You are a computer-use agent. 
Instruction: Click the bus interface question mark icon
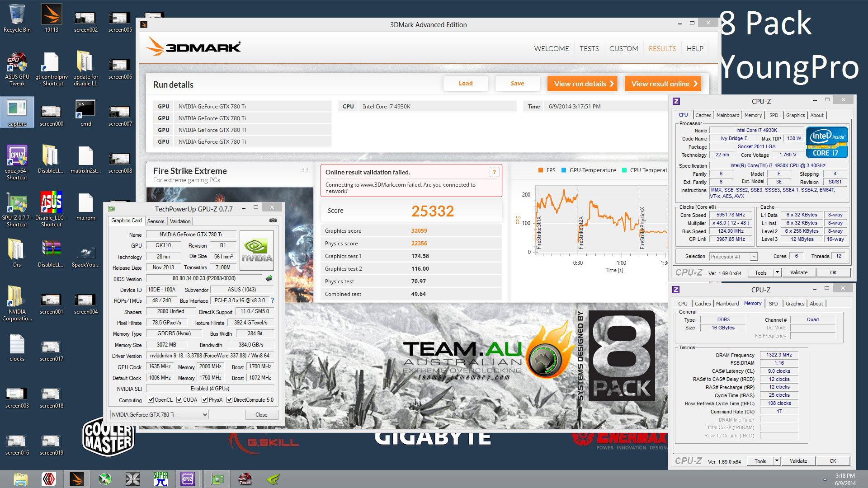click(x=273, y=300)
